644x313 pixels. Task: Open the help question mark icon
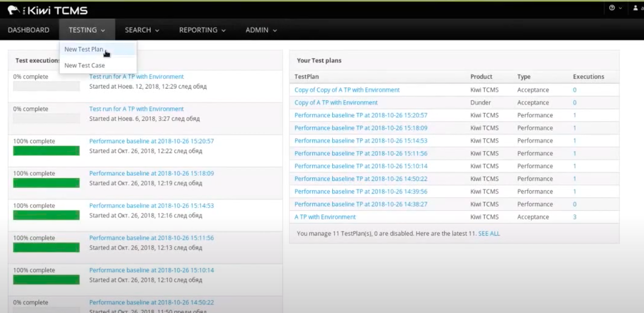click(612, 8)
